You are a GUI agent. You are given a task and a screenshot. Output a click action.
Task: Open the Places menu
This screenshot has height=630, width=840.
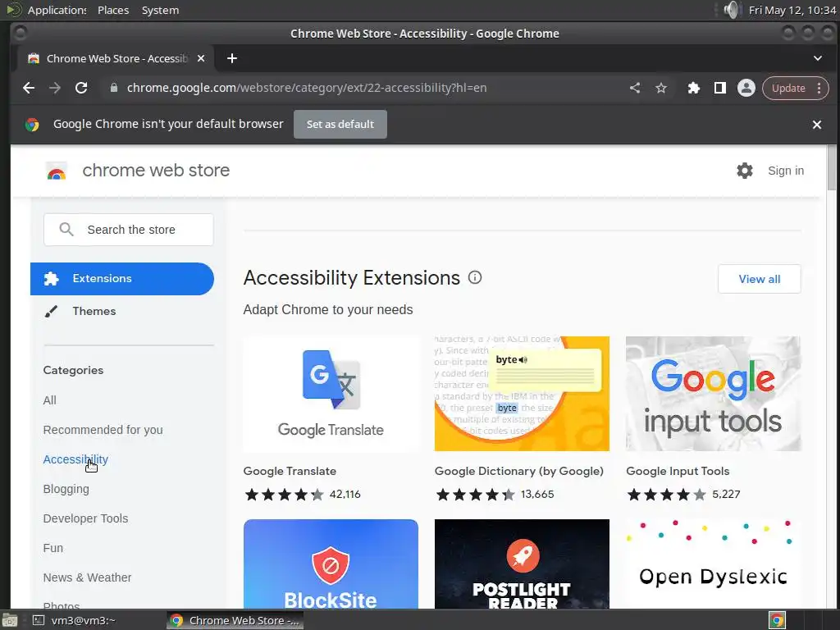point(113,10)
